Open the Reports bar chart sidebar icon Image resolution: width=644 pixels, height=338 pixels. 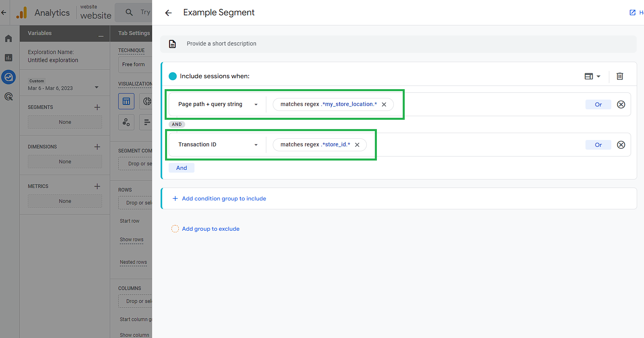pos(8,58)
